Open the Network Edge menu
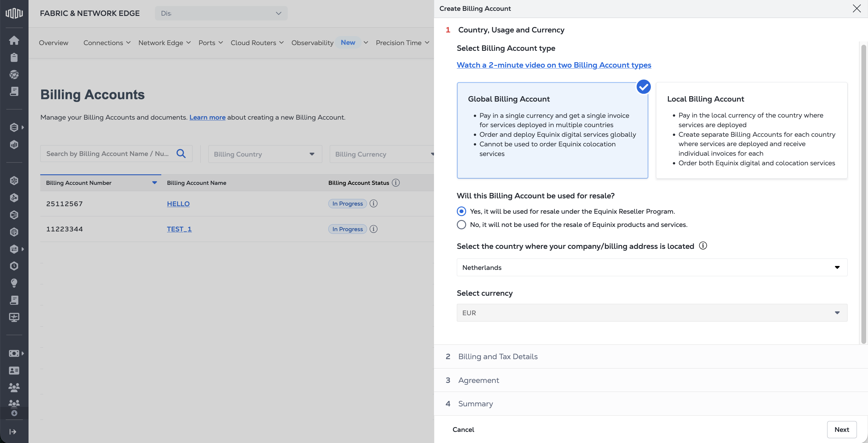Viewport: 868px width, 443px height. 164,43
